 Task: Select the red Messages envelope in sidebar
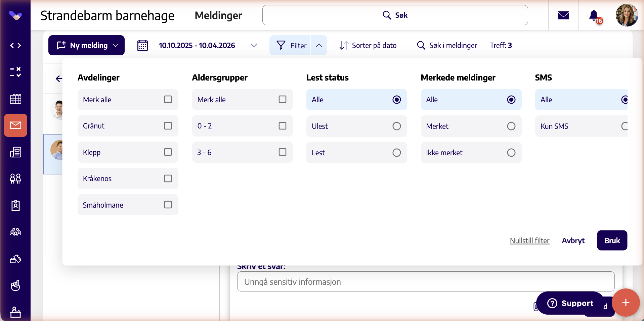(15, 125)
